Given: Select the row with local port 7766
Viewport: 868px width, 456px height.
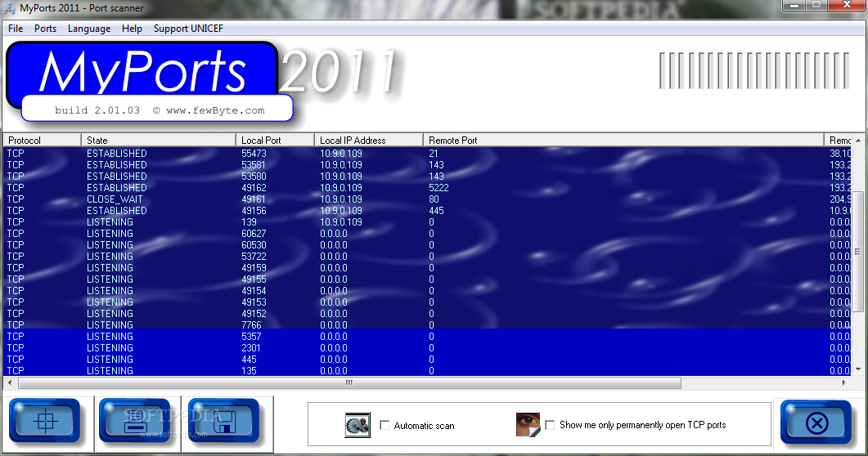Looking at the screenshot, I should [427, 324].
